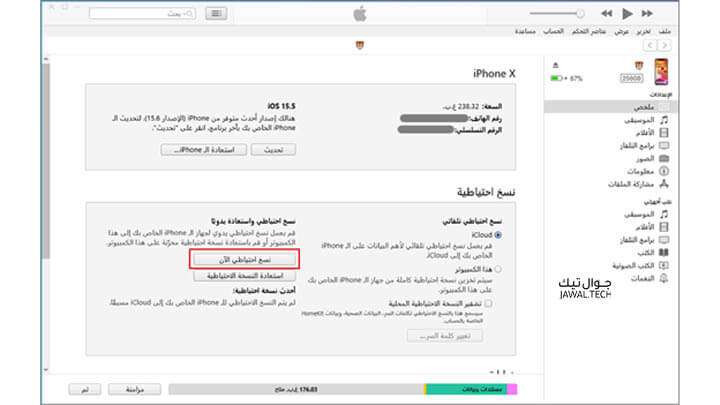
Task: Click the استعادة الـ iPhone restore button
Action: [204, 150]
